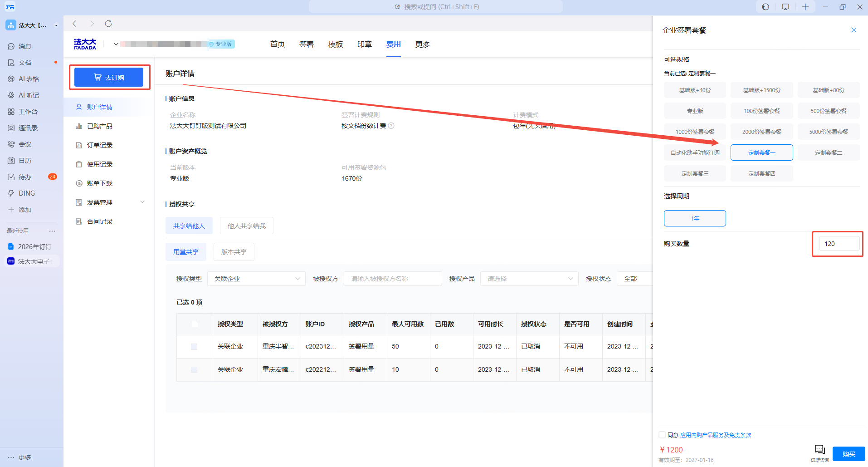
Task: Click the 法大大 FADADA logo
Action: coord(85,44)
